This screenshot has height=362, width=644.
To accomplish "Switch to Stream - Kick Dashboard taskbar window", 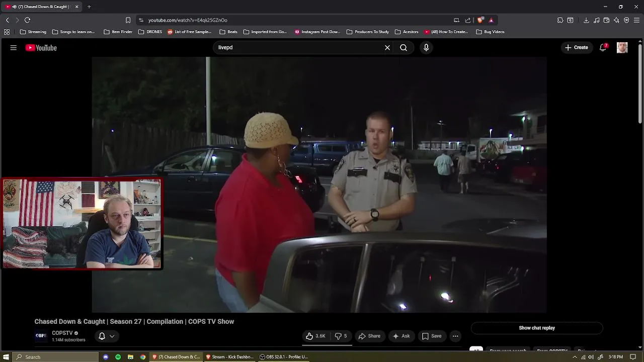I will point(229,357).
